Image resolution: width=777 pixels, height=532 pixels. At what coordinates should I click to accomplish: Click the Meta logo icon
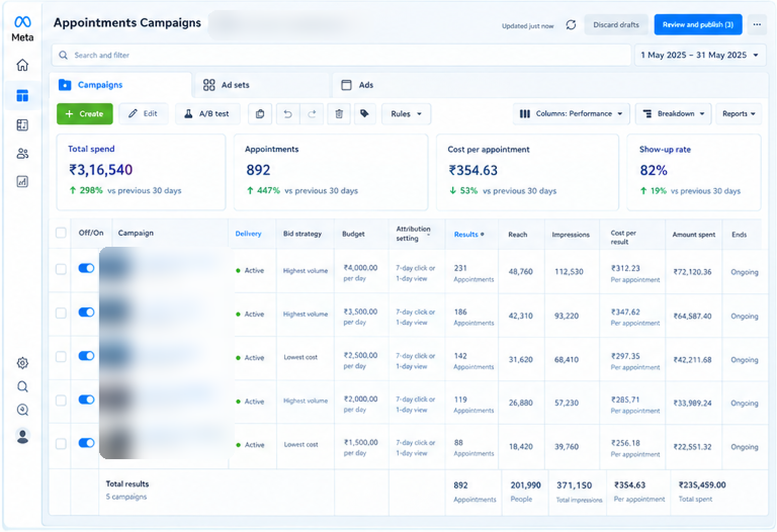click(23, 22)
